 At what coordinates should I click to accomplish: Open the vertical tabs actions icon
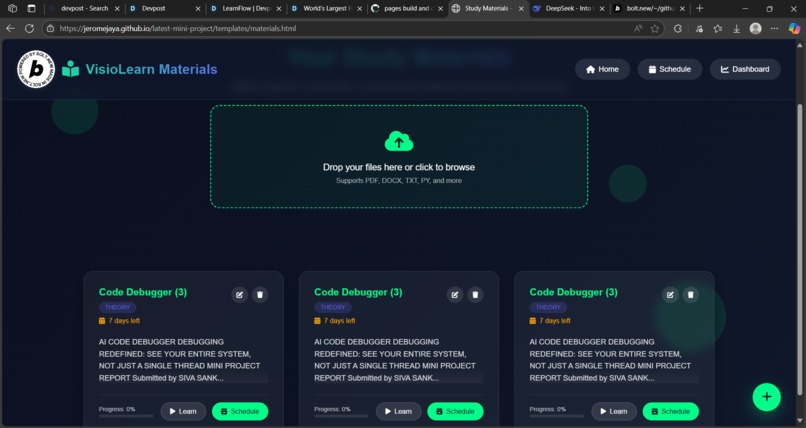pyautogui.click(x=31, y=8)
